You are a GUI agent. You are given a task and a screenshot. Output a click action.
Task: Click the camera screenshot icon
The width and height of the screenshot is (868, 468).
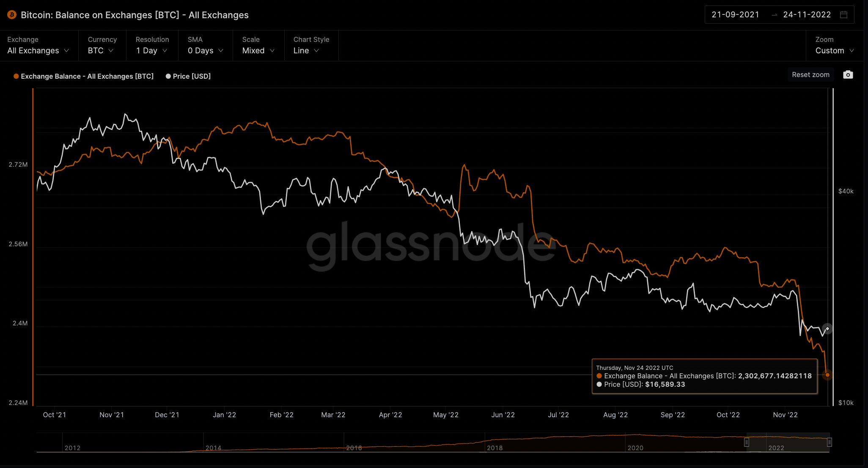(848, 75)
